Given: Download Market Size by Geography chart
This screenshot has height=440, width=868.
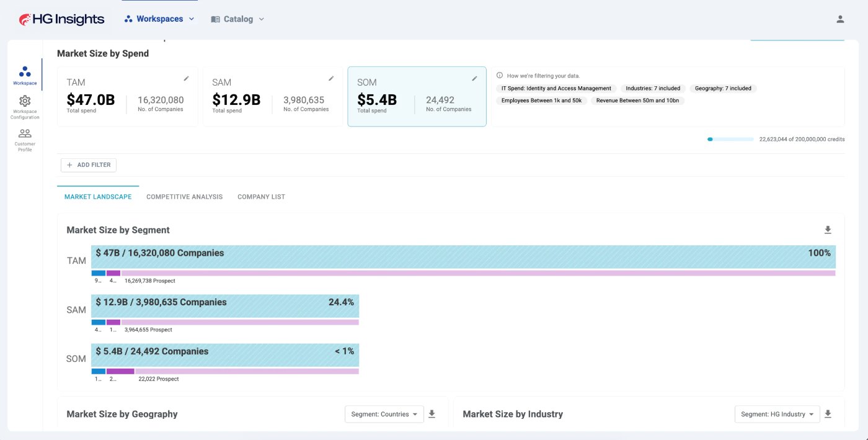Looking at the screenshot, I should click(x=432, y=414).
